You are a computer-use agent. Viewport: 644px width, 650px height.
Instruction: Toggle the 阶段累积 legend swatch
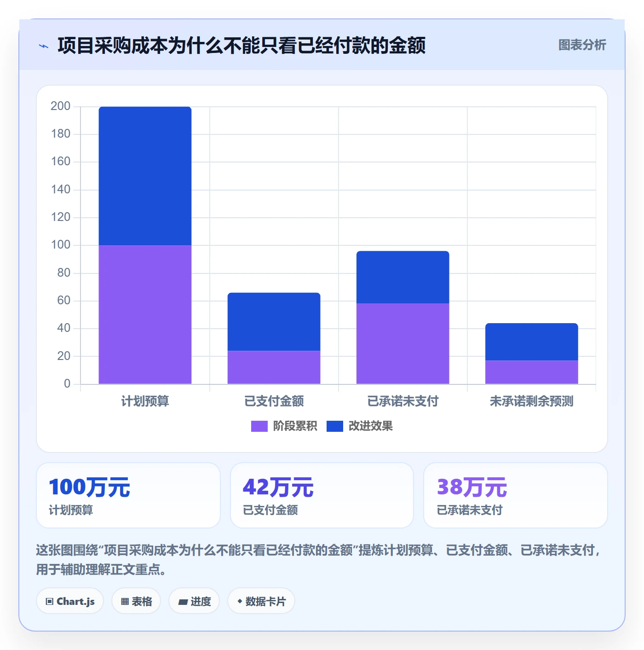(259, 426)
